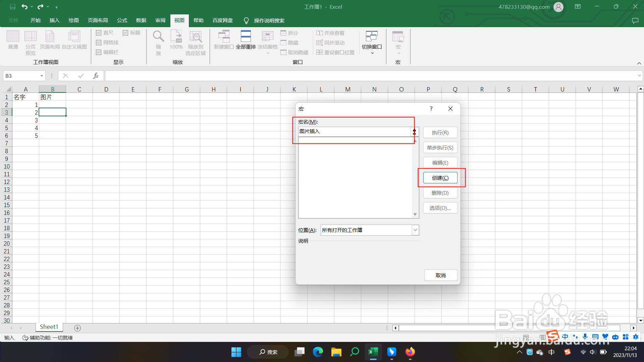Click the 取消 cancel button in dialog
Viewport: 644px width, 362px height.
440,276
